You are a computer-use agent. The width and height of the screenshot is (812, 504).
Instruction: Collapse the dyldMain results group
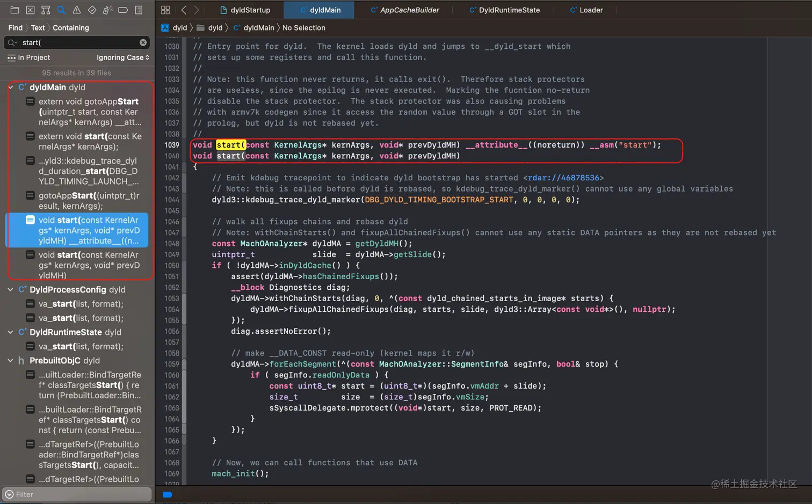pyautogui.click(x=11, y=87)
